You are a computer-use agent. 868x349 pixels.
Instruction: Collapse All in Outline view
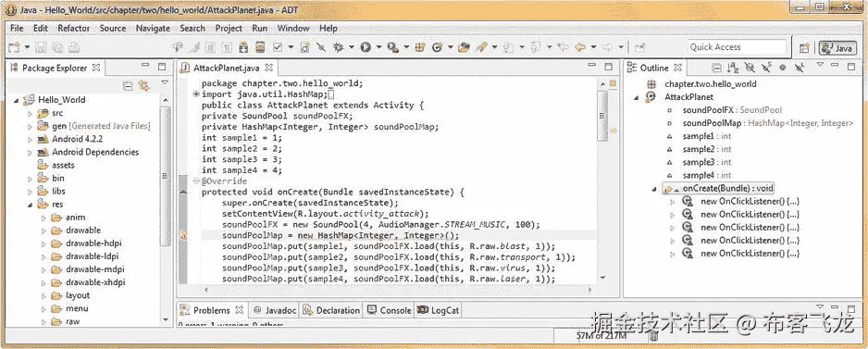pos(716,68)
